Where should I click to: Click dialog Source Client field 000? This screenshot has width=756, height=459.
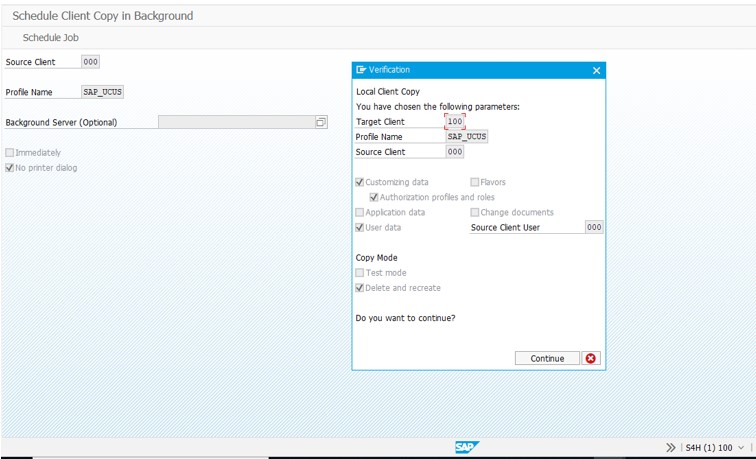[x=455, y=152]
